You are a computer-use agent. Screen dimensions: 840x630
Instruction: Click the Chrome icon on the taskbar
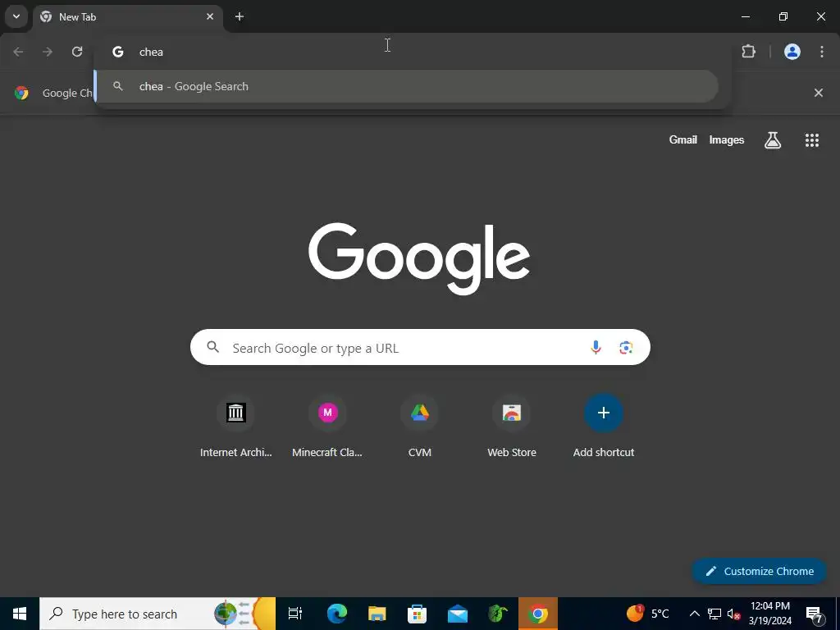click(x=538, y=614)
